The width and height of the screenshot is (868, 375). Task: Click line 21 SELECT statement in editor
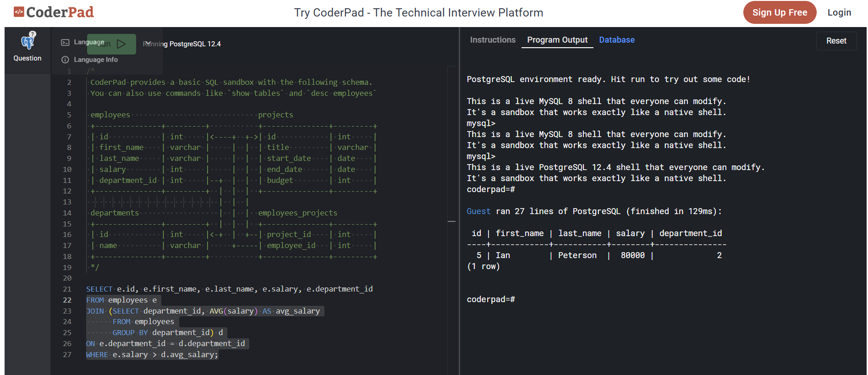tap(229, 289)
